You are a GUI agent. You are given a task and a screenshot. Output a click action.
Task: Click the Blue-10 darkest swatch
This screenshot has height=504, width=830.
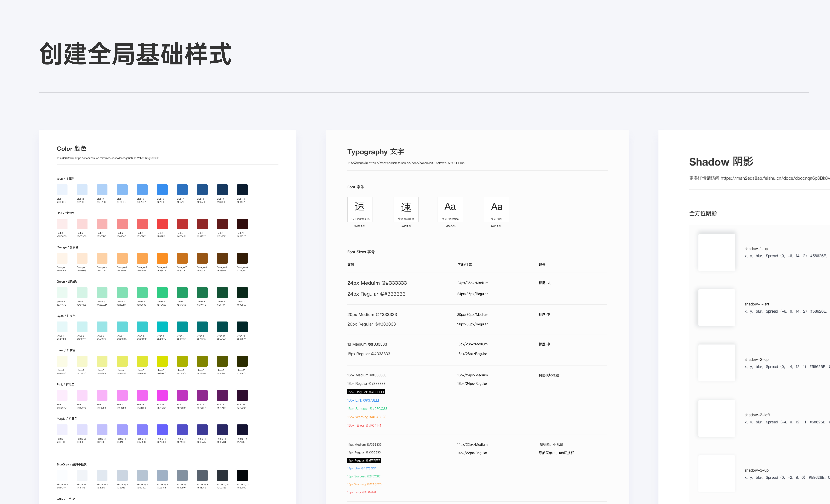tap(242, 190)
